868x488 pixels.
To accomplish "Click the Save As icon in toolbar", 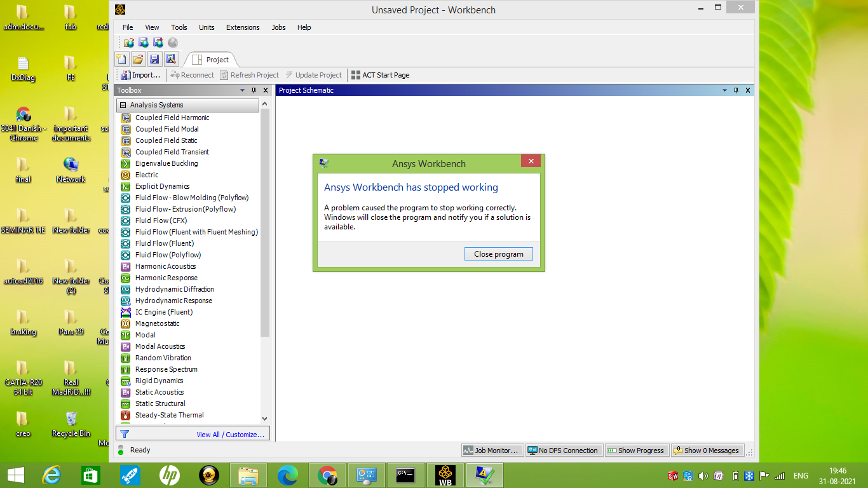I will pyautogui.click(x=170, y=59).
